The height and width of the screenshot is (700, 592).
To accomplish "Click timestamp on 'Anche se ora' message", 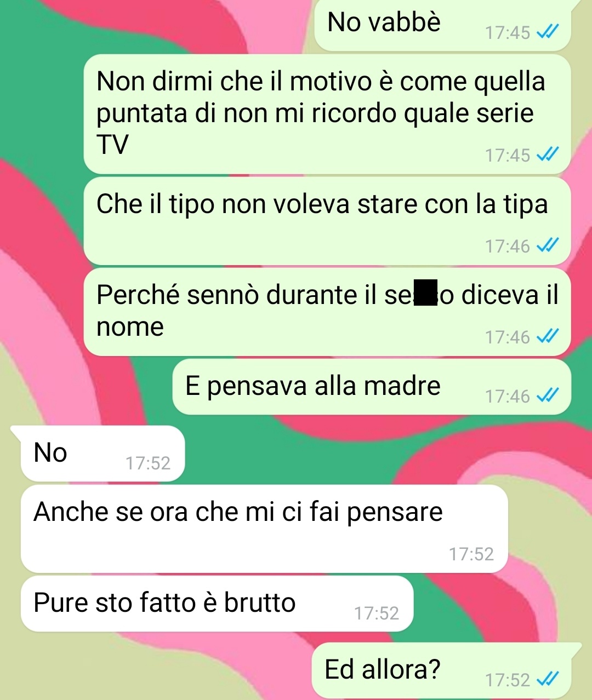I will click(x=471, y=554).
